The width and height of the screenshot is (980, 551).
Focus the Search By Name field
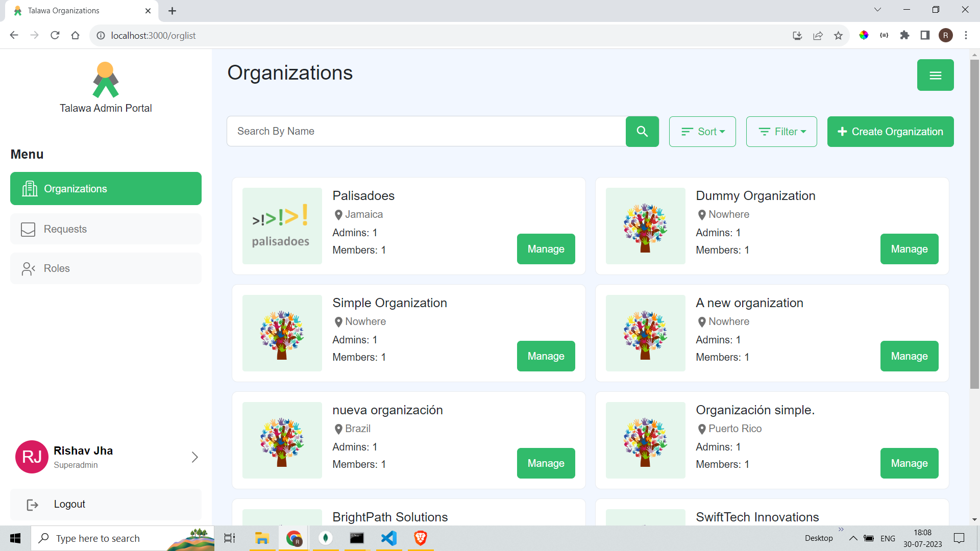pyautogui.click(x=426, y=132)
